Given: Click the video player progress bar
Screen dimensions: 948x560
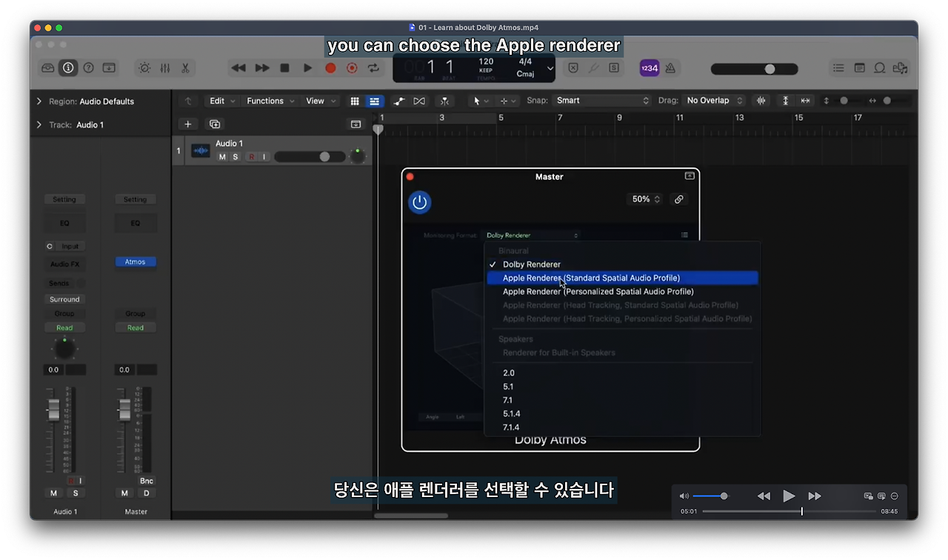Looking at the screenshot, I should [x=789, y=511].
